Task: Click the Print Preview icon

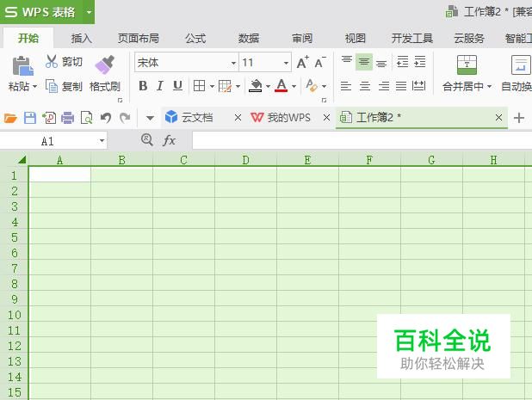Action: point(87,118)
